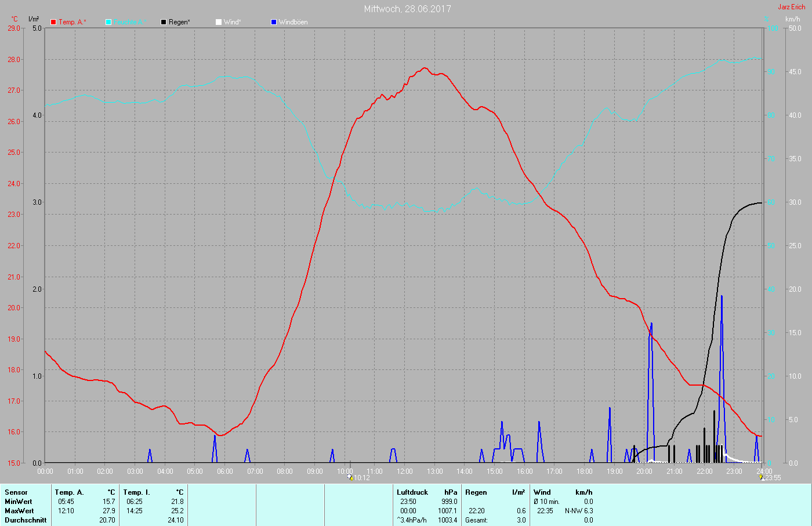The width and height of the screenshot is (812, 526).
Task: Click the 'km/h' unit label above right axis
Action: pyautogui.click(x=793, y=19)
